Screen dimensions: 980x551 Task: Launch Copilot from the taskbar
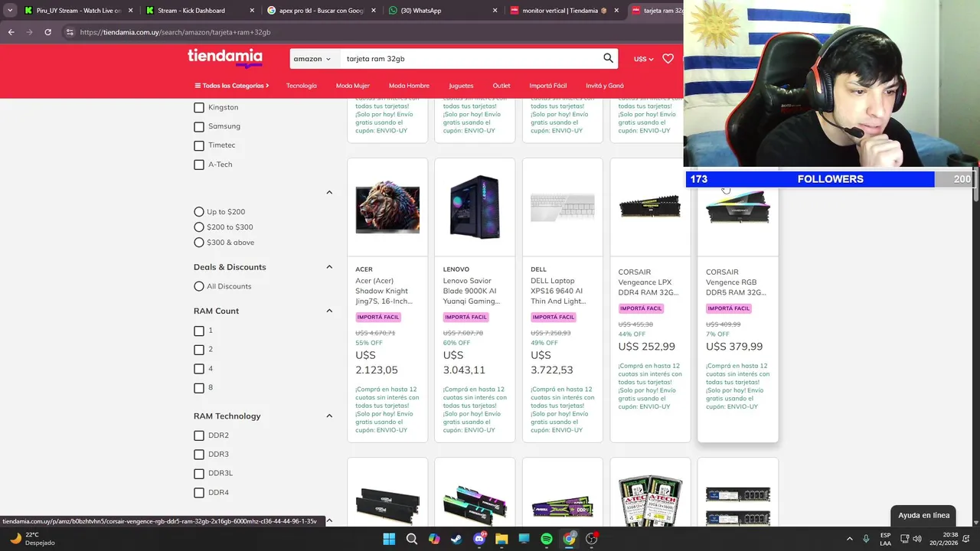434,539
